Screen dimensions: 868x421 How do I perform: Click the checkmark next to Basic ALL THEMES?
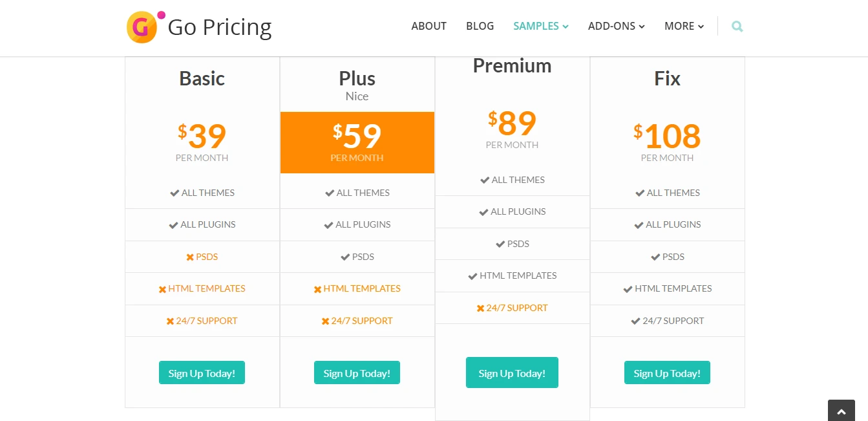(x=175, y=193)
